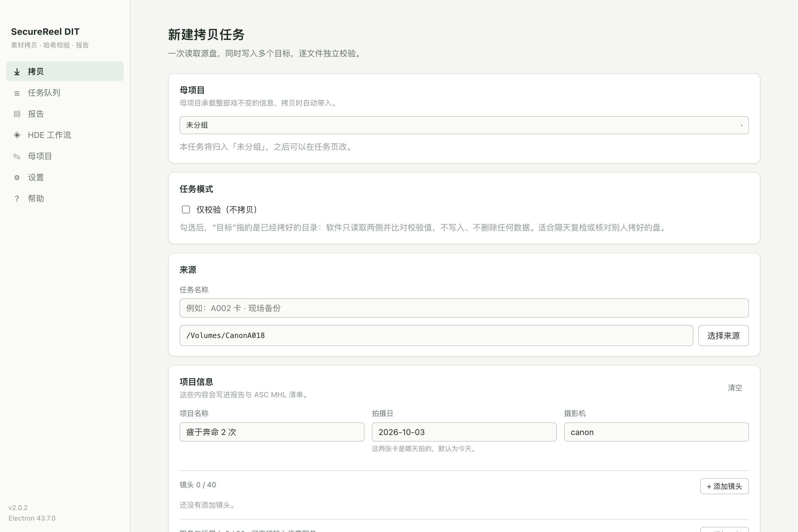Click the 摄影机 field showing canon
Image resolution: width=798 pixels, height=532 pixels.
click(656, 432)
